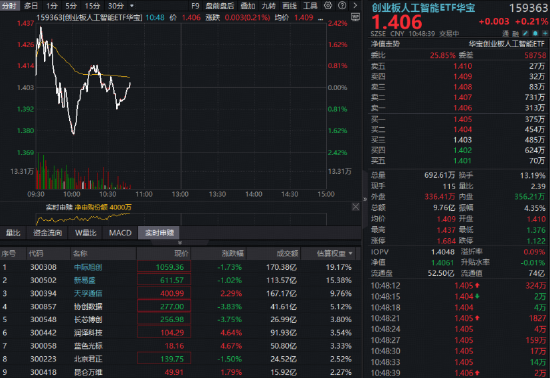Close the 实时申赎 indicator panel
The image size is (550, 378).
(x=355, y=207)
